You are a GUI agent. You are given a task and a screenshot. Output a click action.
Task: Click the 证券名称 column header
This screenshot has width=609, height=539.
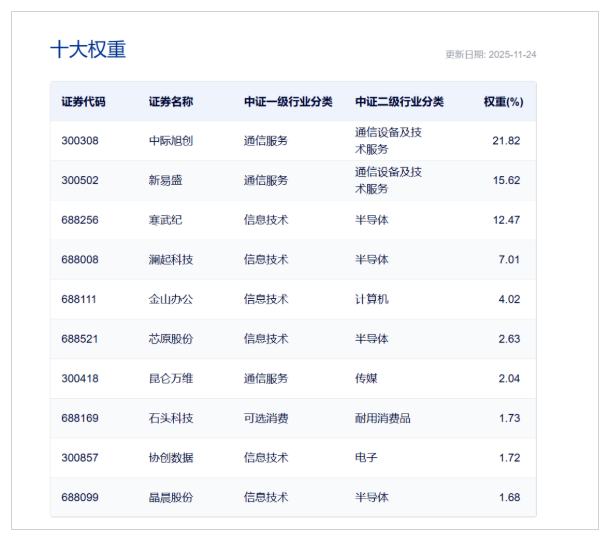click(171, 102)
